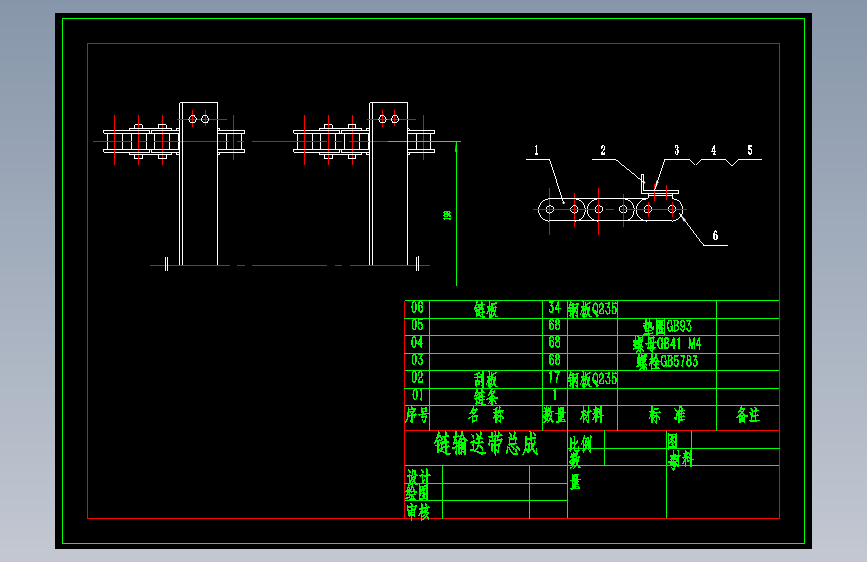The width and height of the screenshot is (867, 562).
Task: Click part callout number 3
Action: tap(676, 150)
